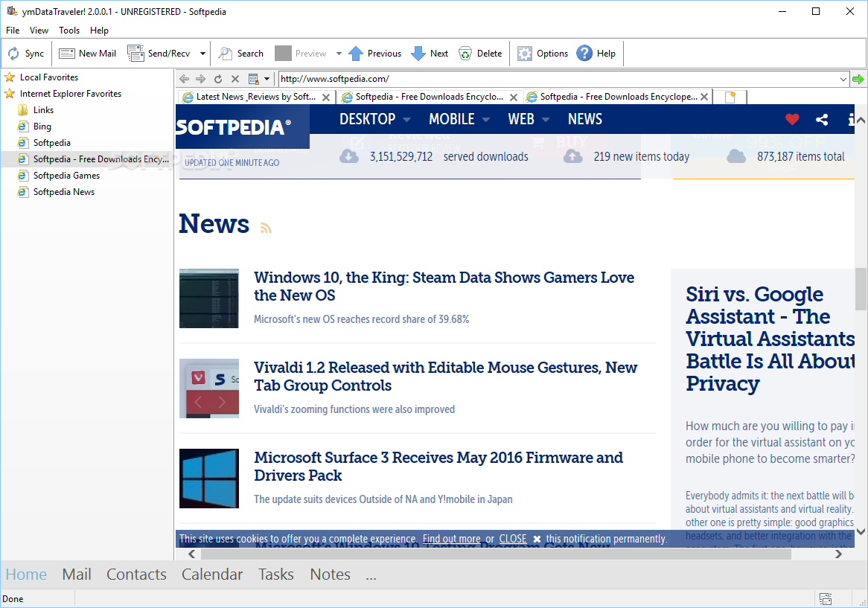Click the Help question mark button
868x608 pixels.
596,54
